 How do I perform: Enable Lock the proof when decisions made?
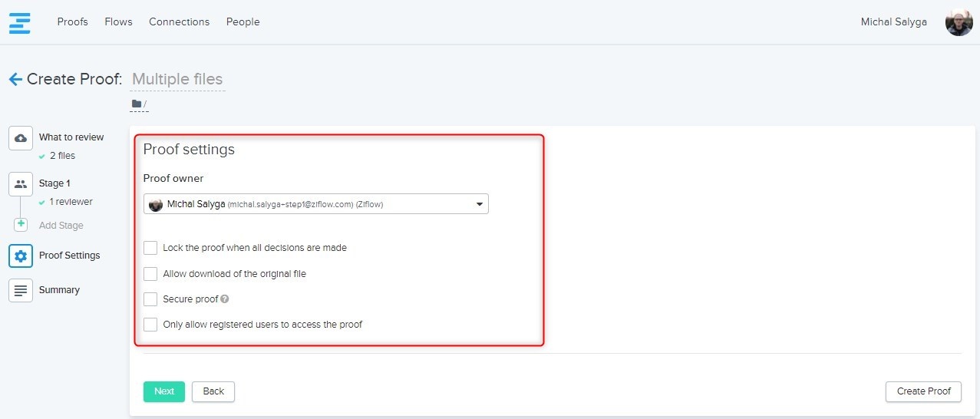[x=150, y=248]
